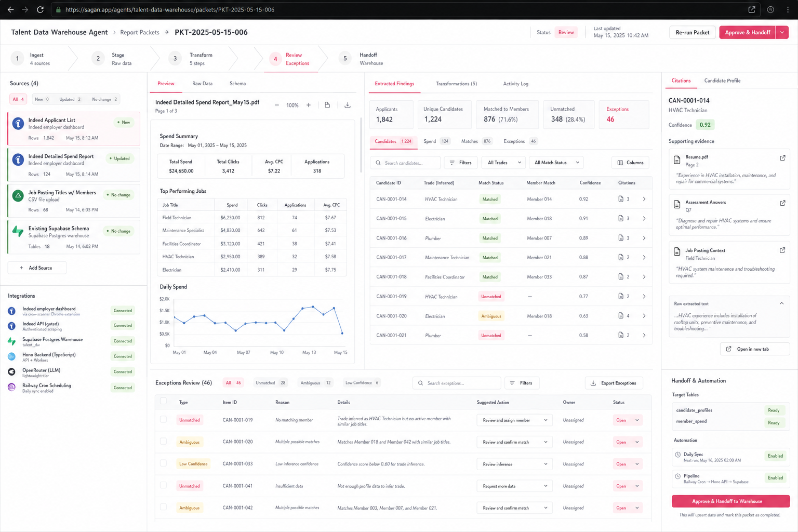This screenshot has width=798, height=532.
Task: Click Re-run Packet button
Action: [693, 32]
